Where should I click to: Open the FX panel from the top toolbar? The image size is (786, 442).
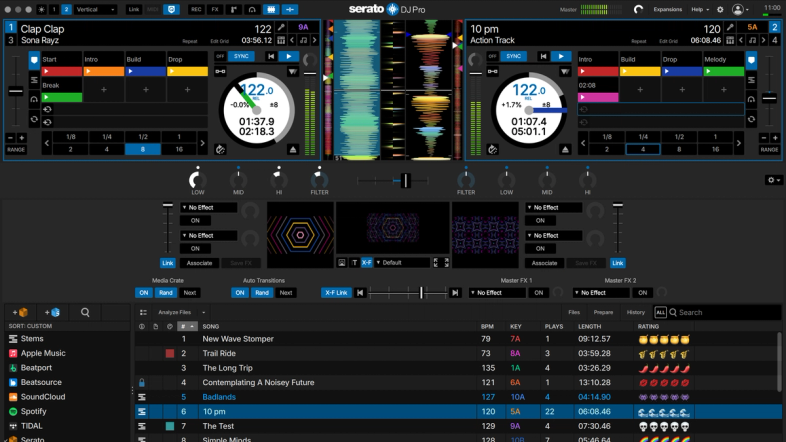click(215, 10)
